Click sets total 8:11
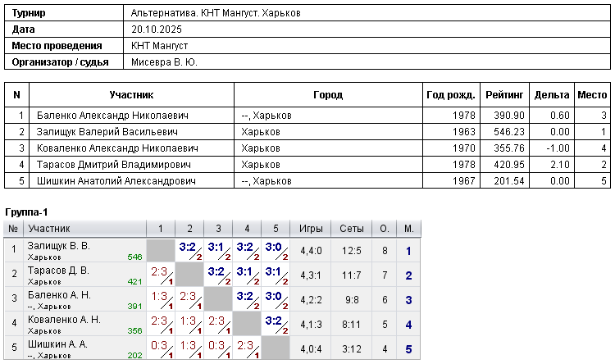 click(x=352, y=325)
